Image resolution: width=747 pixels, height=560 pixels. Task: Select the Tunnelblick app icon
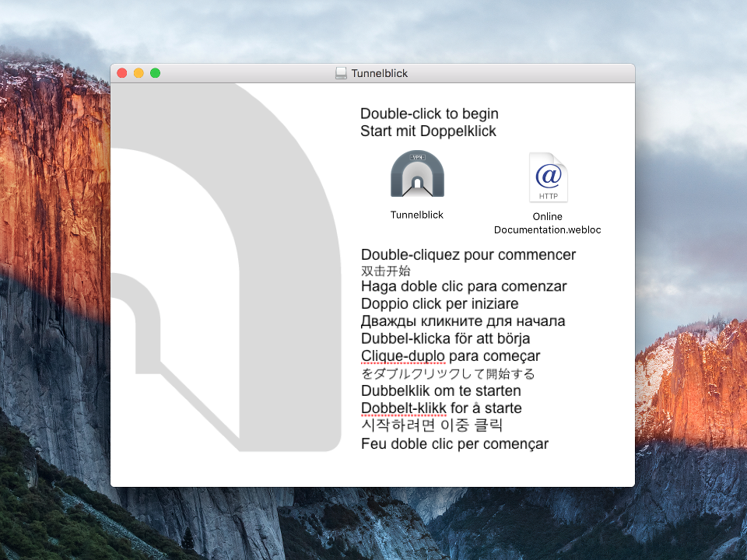click(x=417, y=174)
